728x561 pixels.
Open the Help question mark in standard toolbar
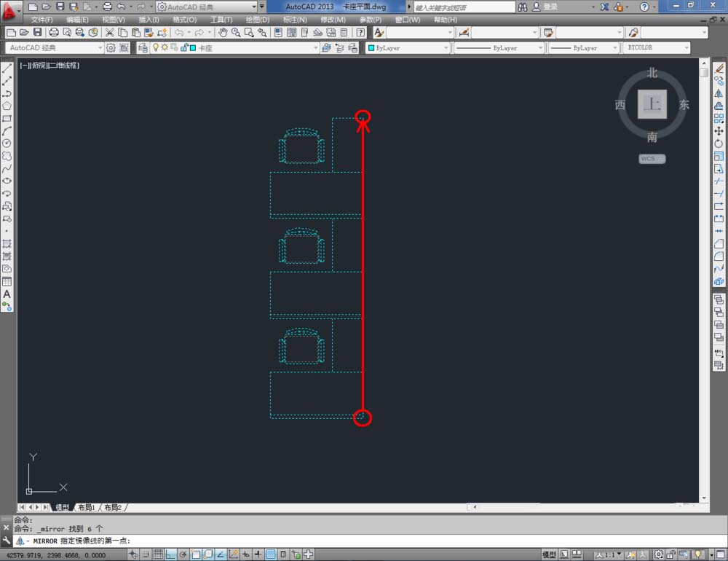point(360,33)
